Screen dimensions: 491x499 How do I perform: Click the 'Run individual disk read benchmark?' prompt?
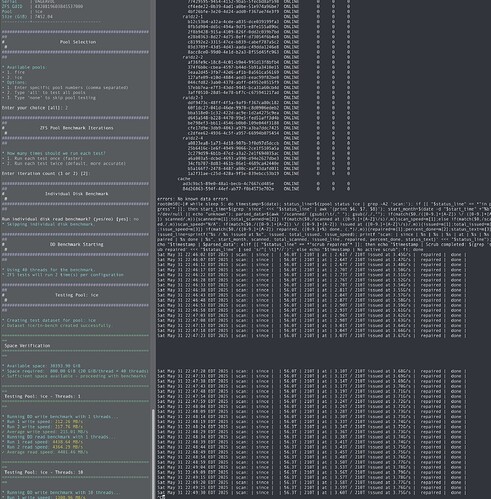point(70,219)
